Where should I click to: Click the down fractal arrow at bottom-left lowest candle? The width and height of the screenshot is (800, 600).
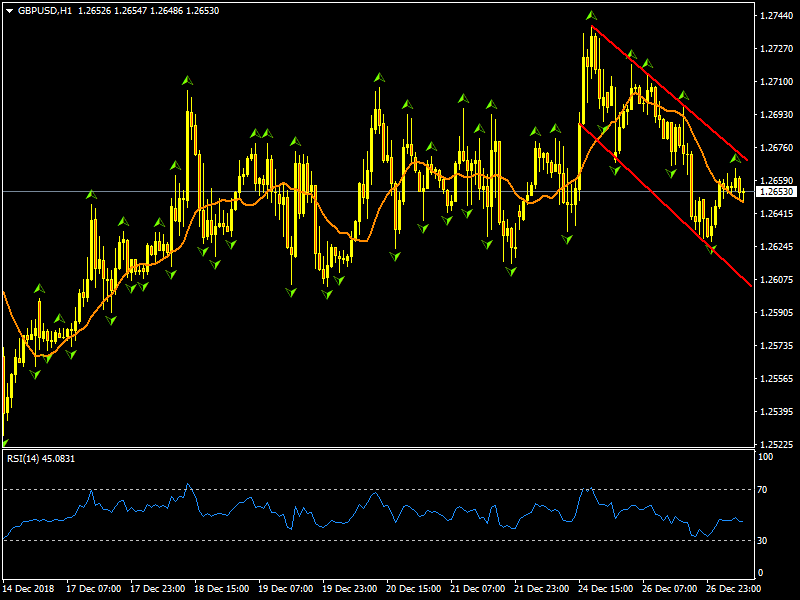(x=4, y=441)
